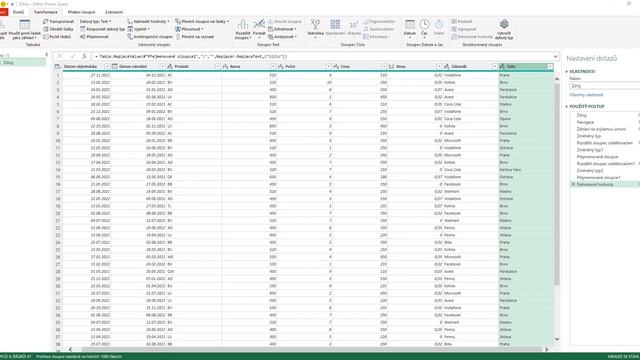
Task: Confirm the formula with checkmark icon
Action: coord(72,56)
